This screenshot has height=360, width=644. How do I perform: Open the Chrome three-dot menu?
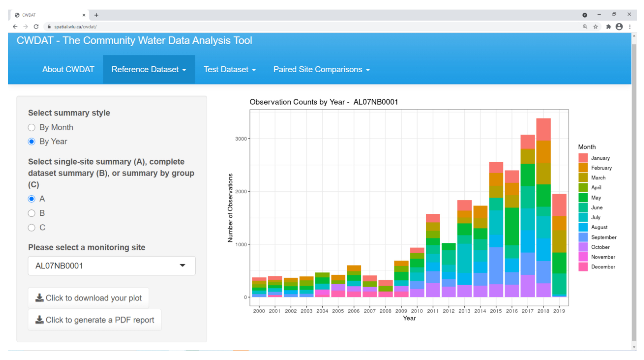point(630,27)
